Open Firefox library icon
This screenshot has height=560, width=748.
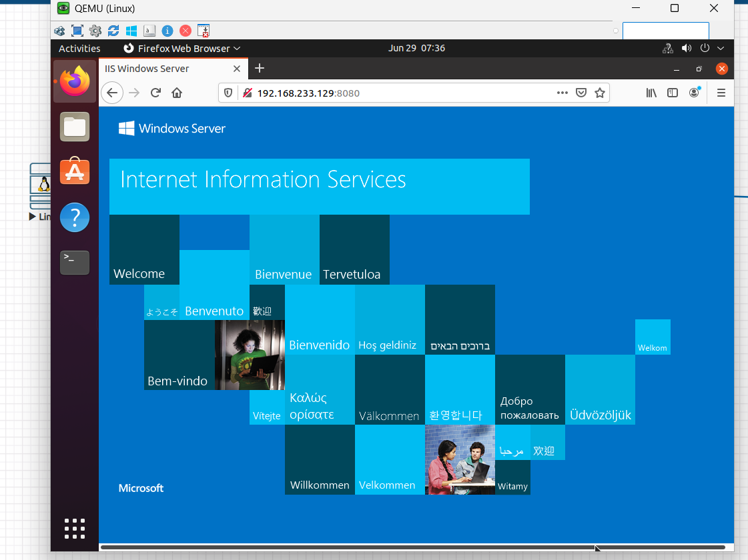[x=651, y=93]
